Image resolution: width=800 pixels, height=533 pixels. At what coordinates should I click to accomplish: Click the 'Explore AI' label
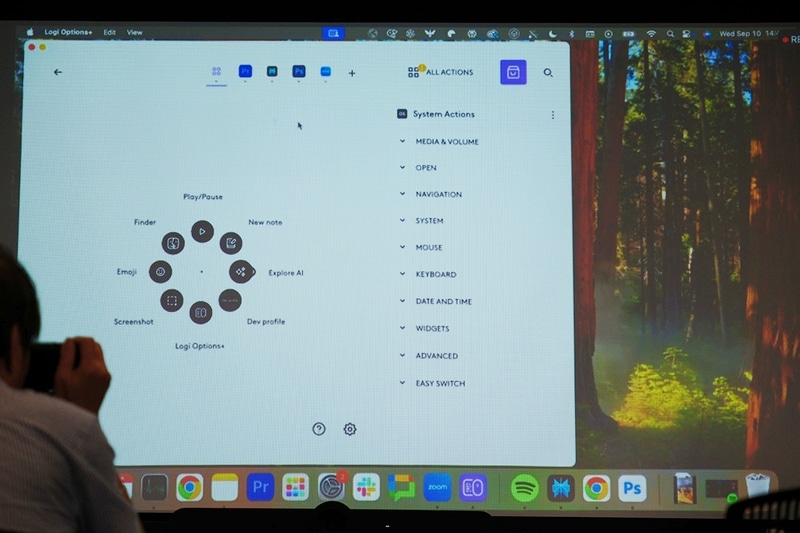click(286, 273)
